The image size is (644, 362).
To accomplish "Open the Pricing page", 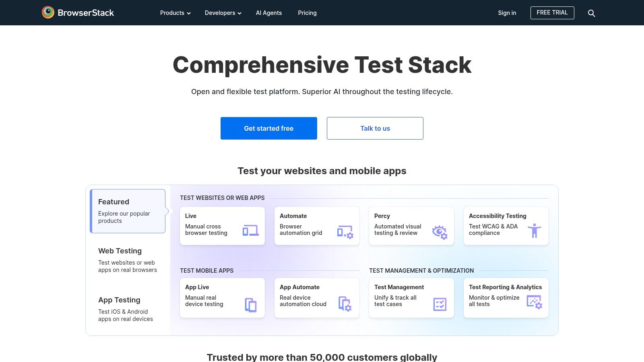I will coord(307,13).
